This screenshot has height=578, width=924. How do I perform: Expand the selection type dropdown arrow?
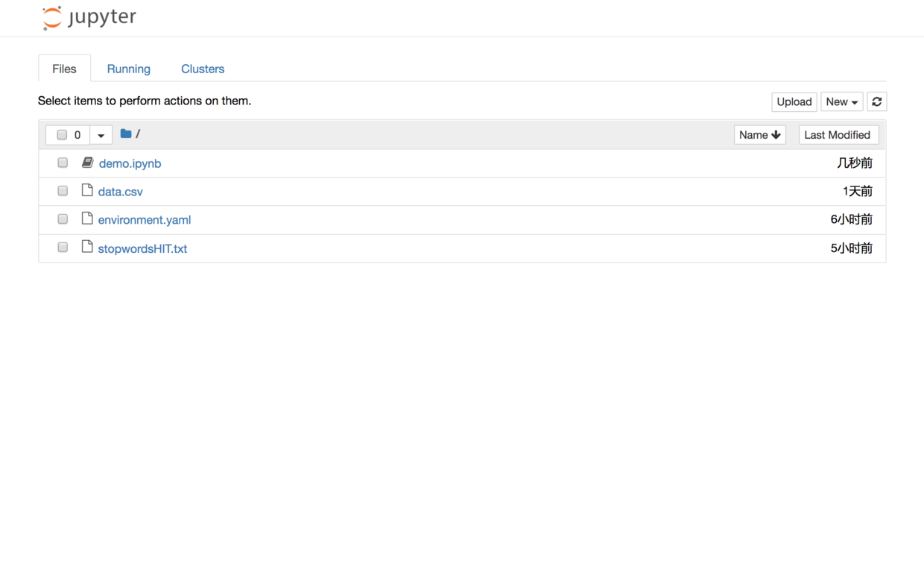(101, 135)
